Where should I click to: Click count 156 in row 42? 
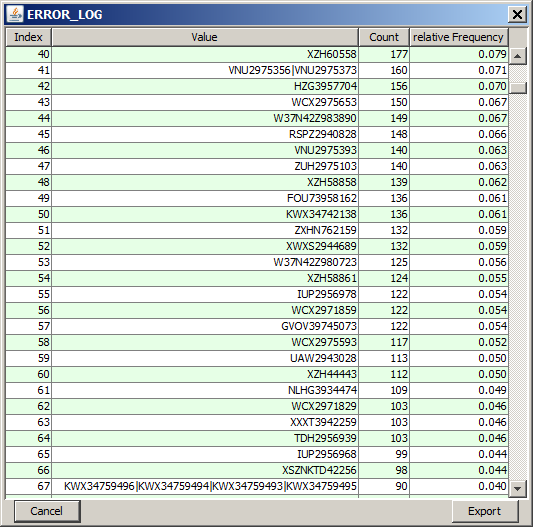[x=384, y=86]
